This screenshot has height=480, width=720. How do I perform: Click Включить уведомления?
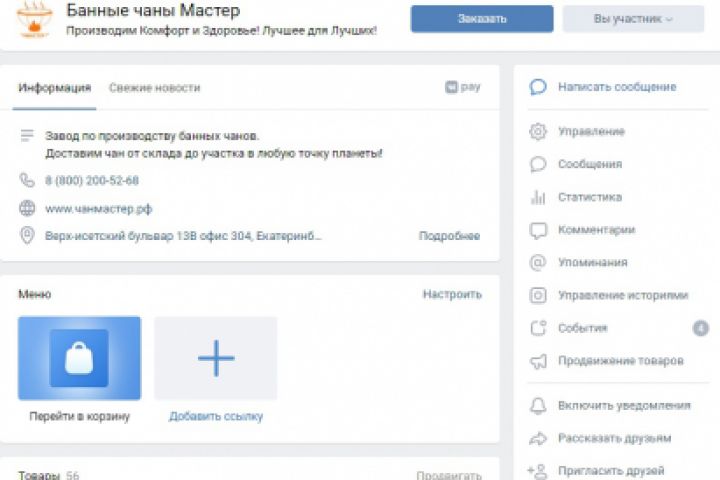coord(624,406)
